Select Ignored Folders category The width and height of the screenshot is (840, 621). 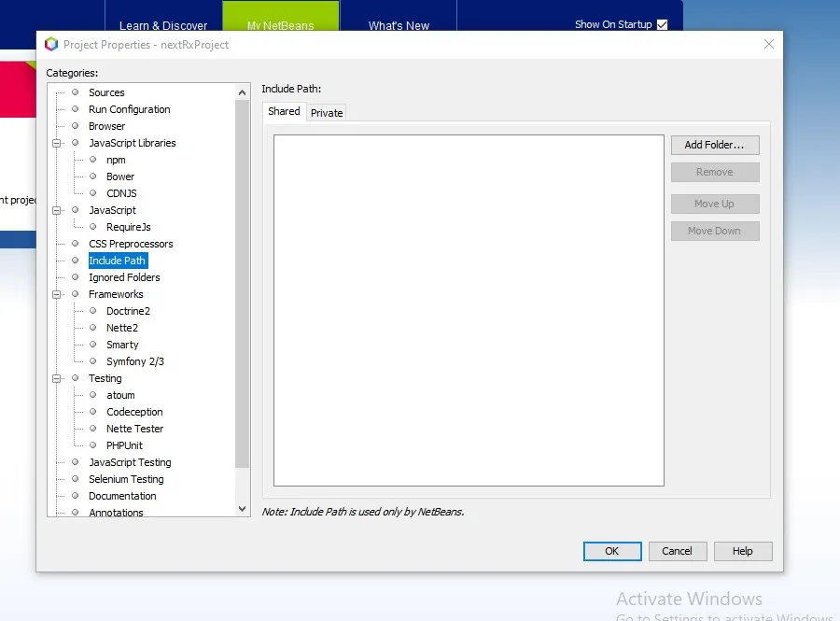click(124, 277)
